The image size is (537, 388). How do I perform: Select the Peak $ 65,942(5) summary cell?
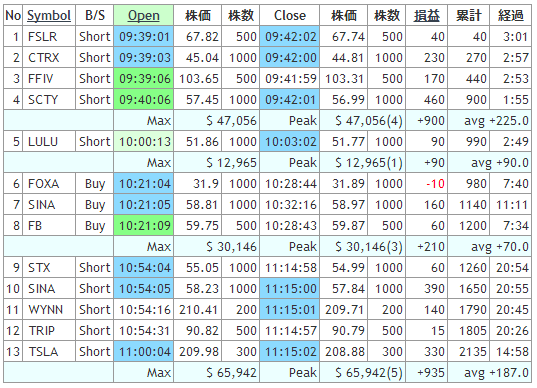click(363, 373)
